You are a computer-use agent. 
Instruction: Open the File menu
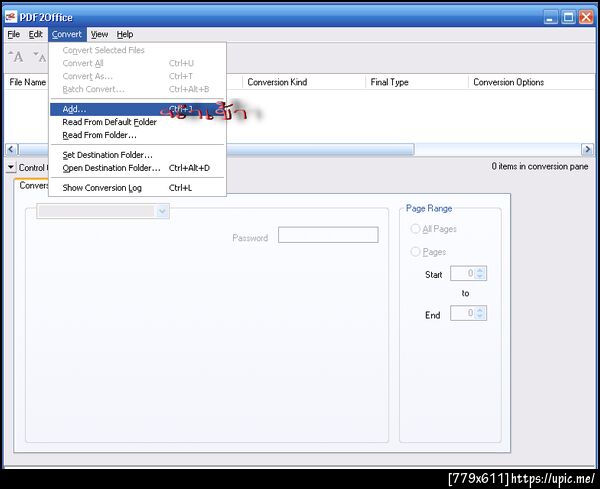[13, 34]
